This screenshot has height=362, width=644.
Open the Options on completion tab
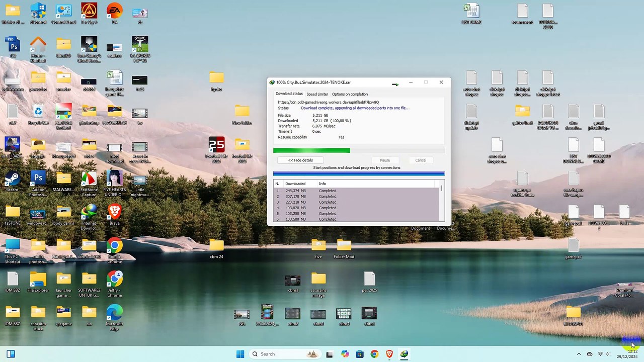350,94
